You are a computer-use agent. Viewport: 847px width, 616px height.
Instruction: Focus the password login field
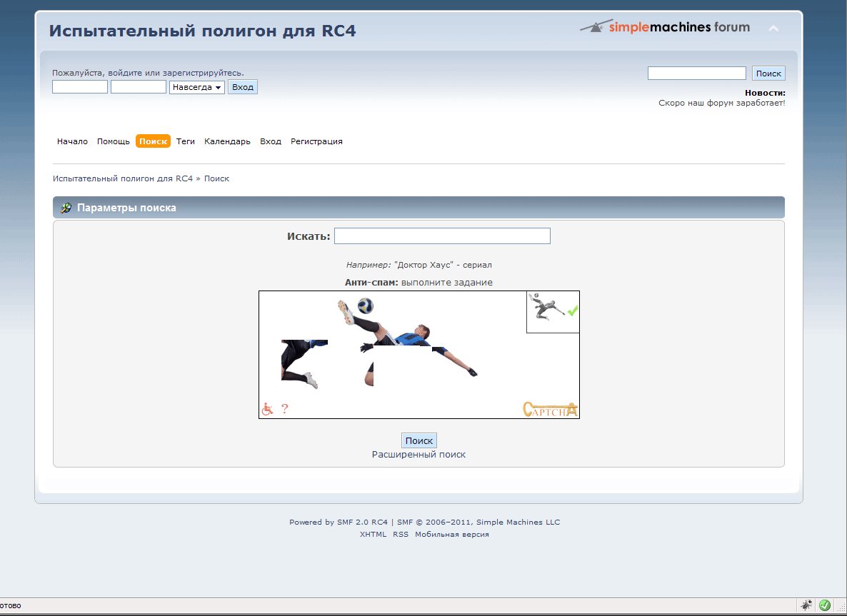139,87
